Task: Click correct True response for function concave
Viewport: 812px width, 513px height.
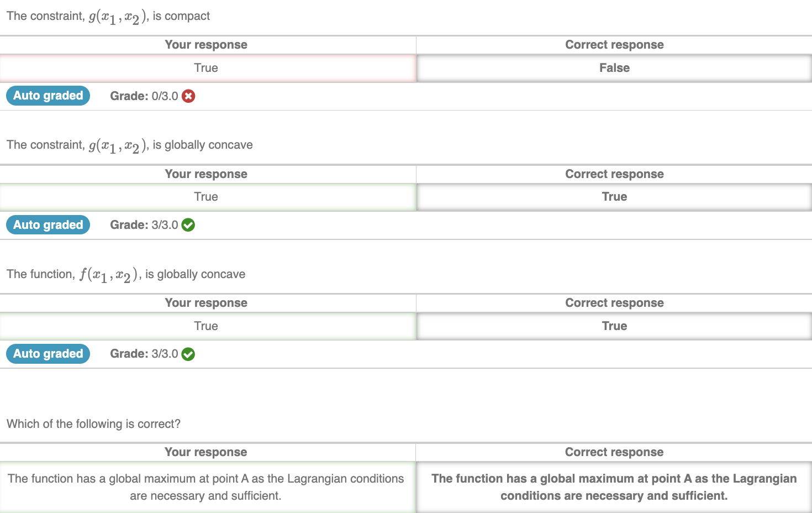Action: [614, 326]
